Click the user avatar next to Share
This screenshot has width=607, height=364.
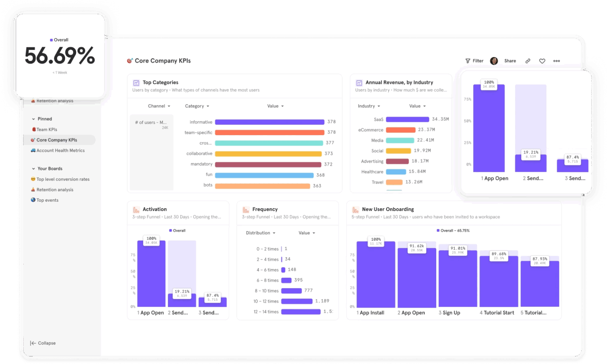pyautogui.click(x=493, y=60)
